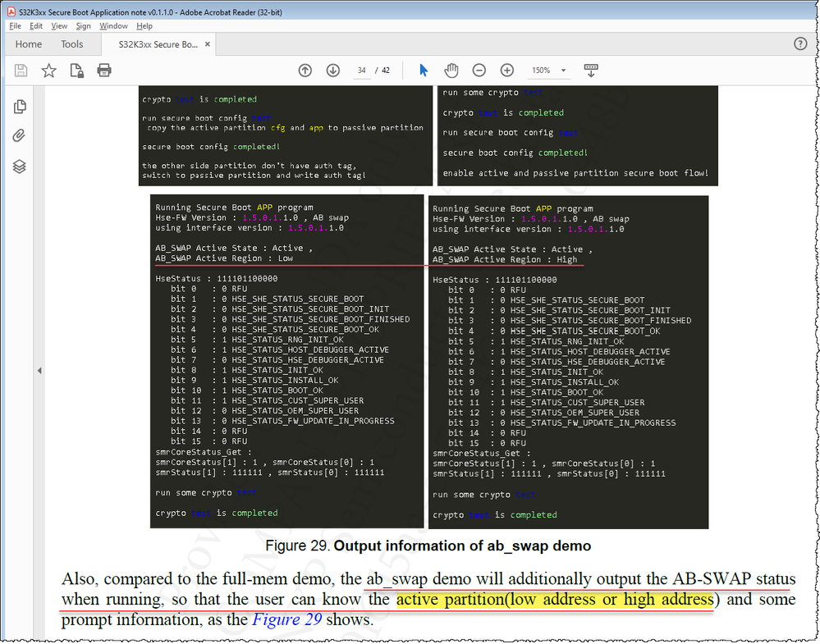The height and width of the screenshot is (644, 820).
Task: Zoom in with plus icon
Action: pos(507,70)
